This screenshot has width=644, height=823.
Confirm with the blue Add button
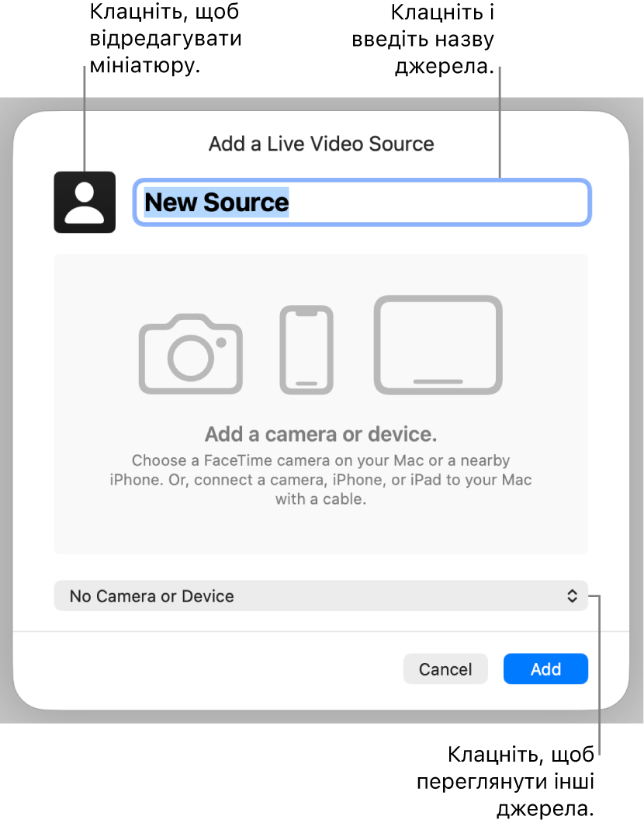tap(545, 669)
